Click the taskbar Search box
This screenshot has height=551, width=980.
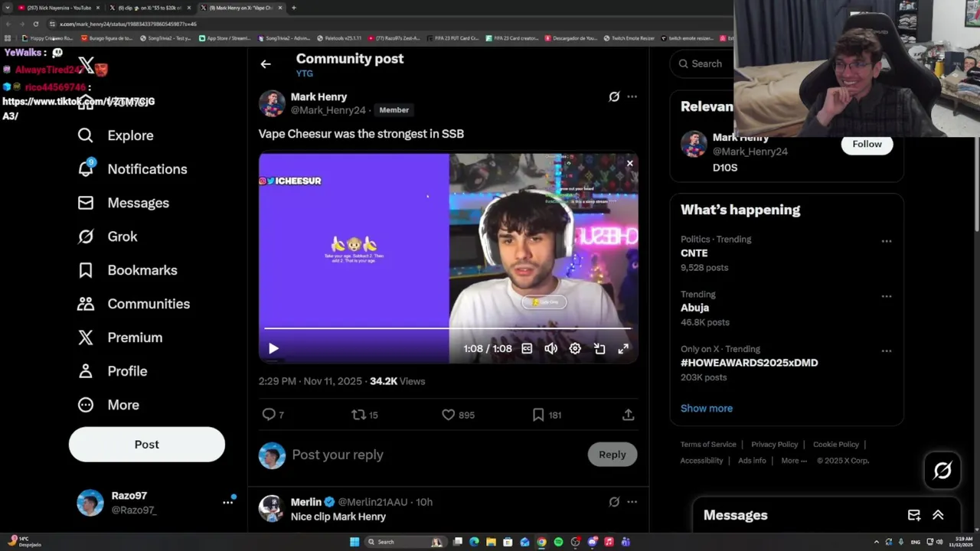pos(405,542)
